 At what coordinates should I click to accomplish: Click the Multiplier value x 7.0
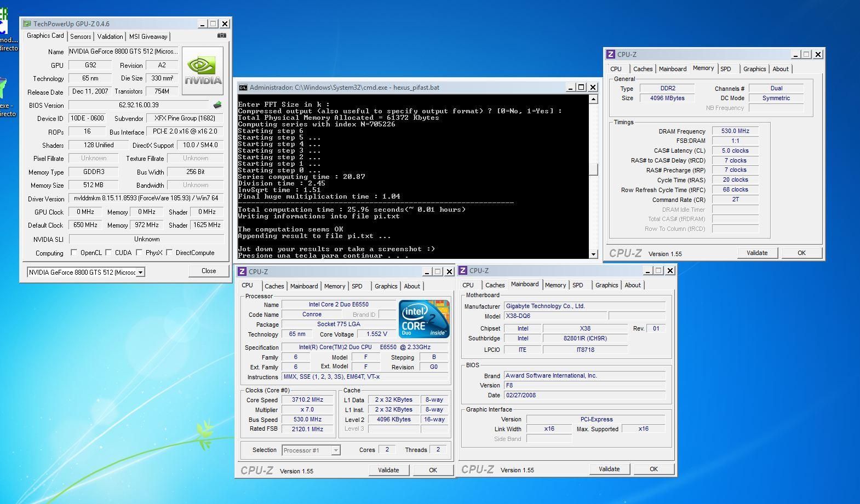307,410
